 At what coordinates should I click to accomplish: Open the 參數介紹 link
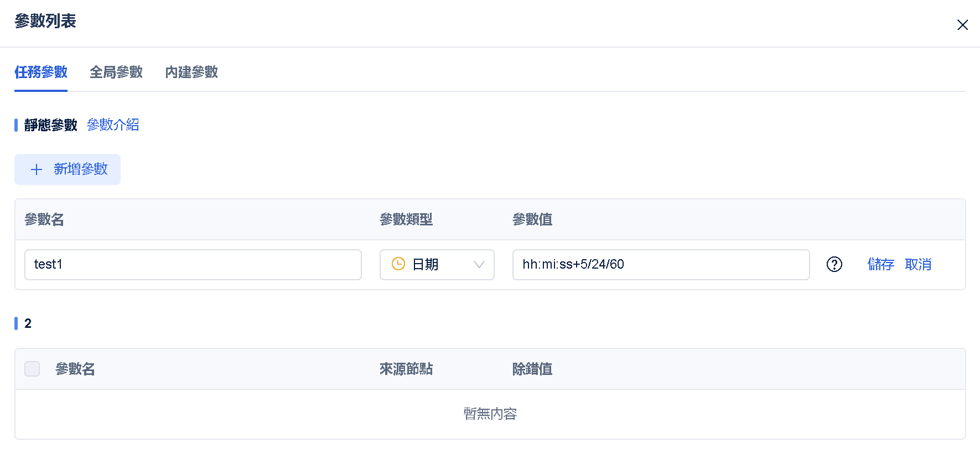coord(113,125)
